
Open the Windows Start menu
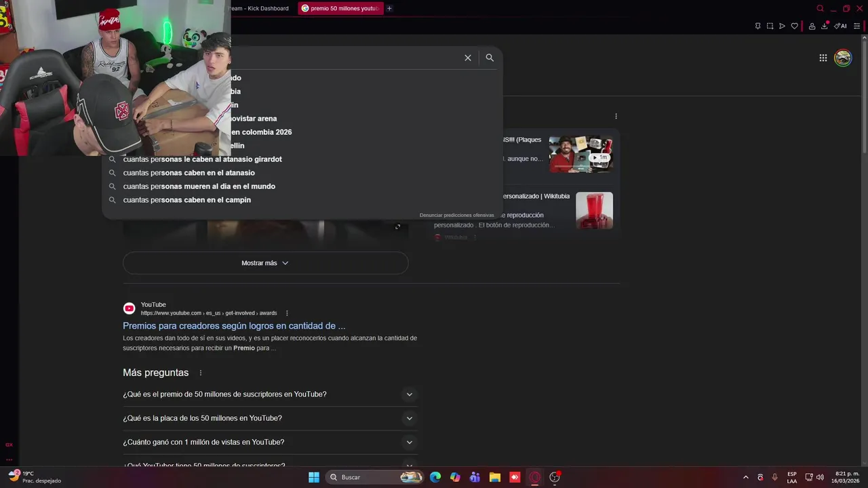point(313,477)
